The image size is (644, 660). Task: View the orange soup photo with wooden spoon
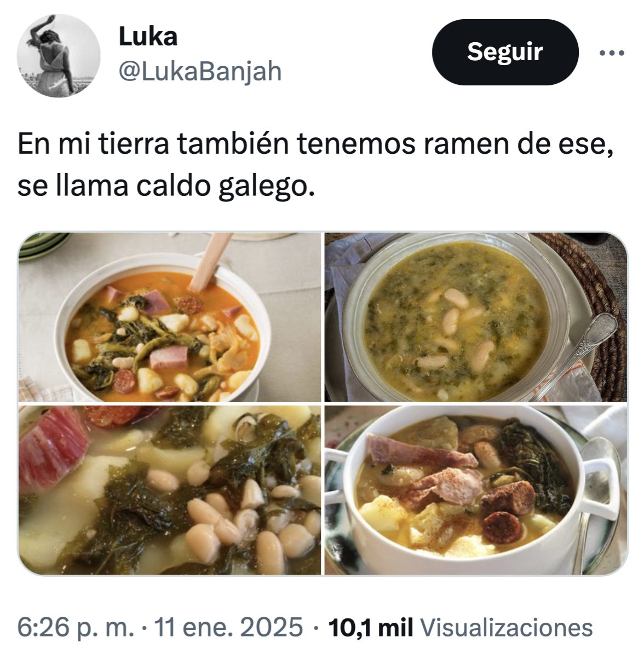pyautogui.click(x=170, y=317)
